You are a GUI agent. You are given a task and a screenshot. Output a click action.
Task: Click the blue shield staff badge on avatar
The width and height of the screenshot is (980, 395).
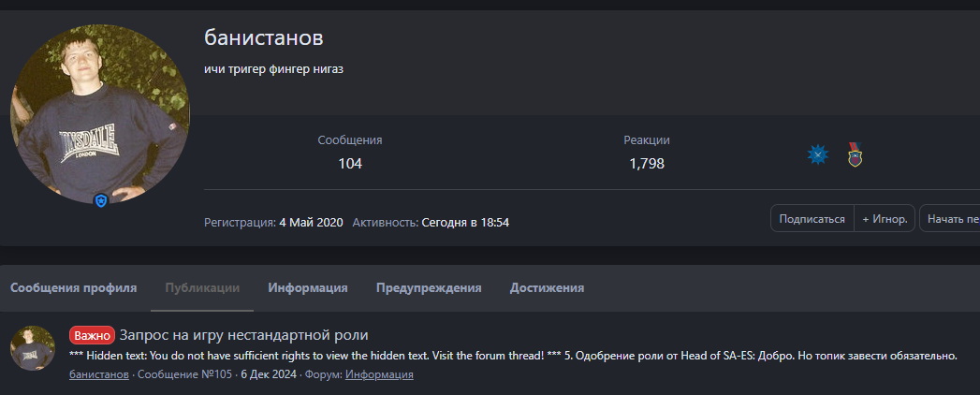pos(101,200)
